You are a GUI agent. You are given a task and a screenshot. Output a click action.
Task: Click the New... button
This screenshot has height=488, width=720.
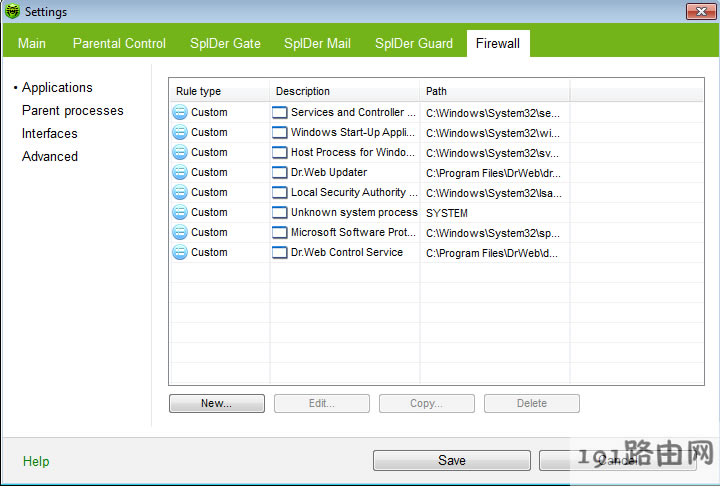pos(217,403)
